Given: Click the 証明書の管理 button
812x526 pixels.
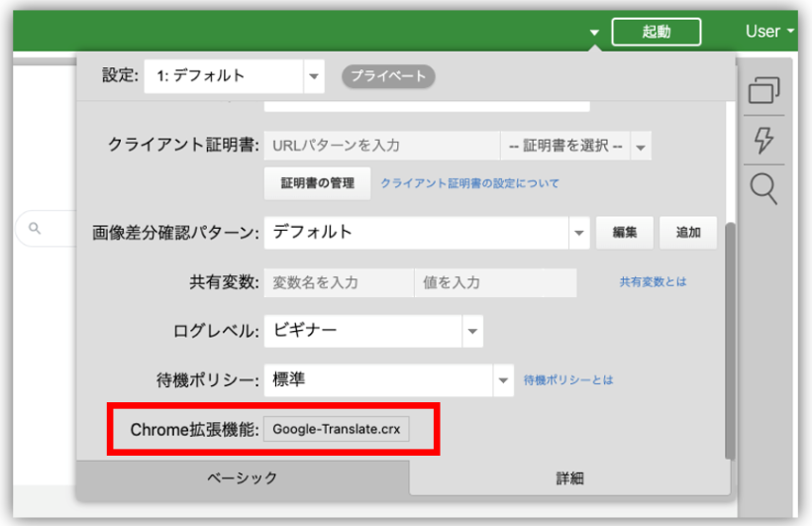Looking at the screenshot, I should [317, 183].
